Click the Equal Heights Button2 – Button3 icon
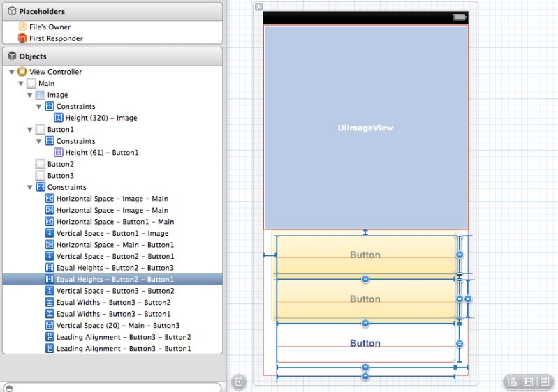 (x=50, y=268)
